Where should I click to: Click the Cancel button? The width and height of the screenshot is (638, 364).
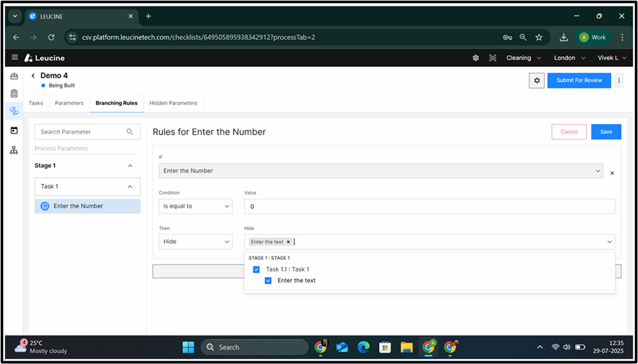click(569, 131)
